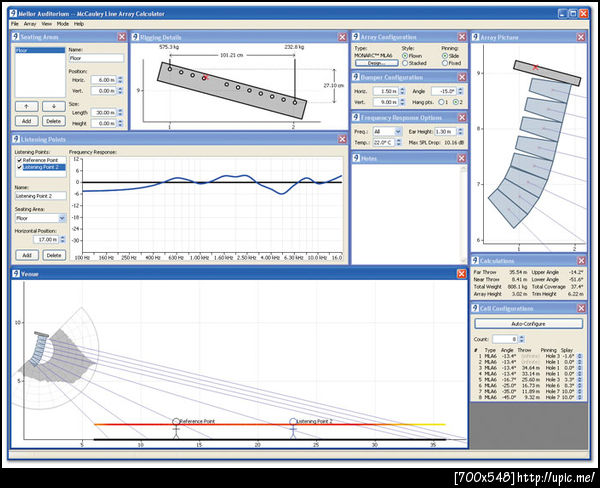Open the File menu
Viewport: 600px width, 488px height.
coord(15,24)
